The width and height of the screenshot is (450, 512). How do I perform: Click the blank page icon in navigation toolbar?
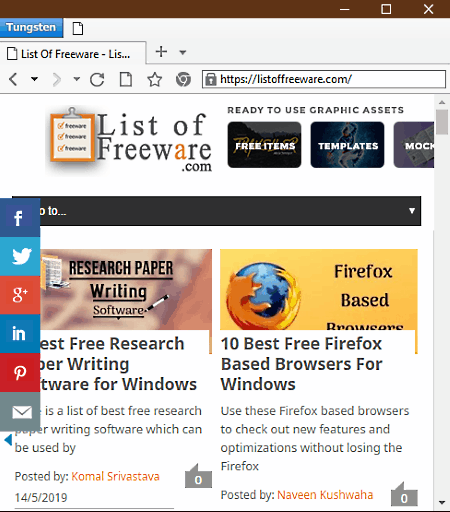126,79
